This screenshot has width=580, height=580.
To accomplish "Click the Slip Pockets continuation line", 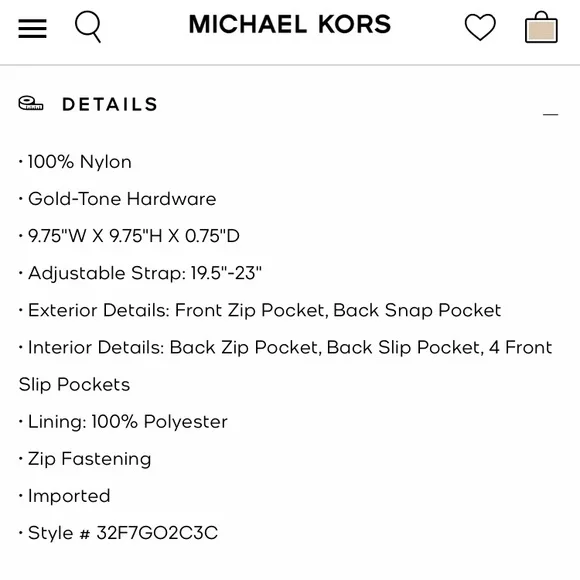I will [74, 385].
